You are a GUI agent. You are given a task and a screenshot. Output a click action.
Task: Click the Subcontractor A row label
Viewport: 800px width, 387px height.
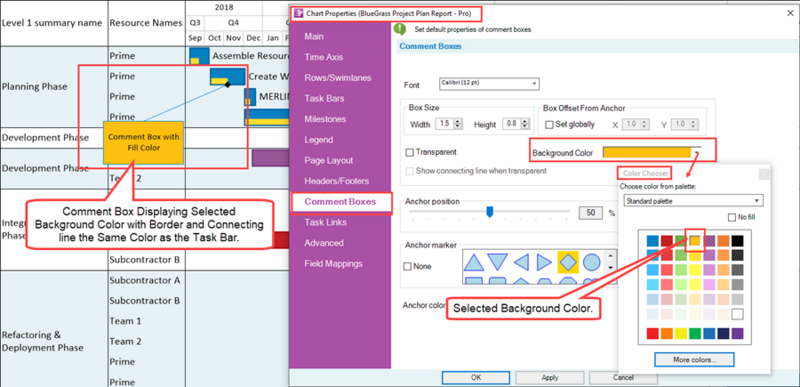[x=144, y=280]
